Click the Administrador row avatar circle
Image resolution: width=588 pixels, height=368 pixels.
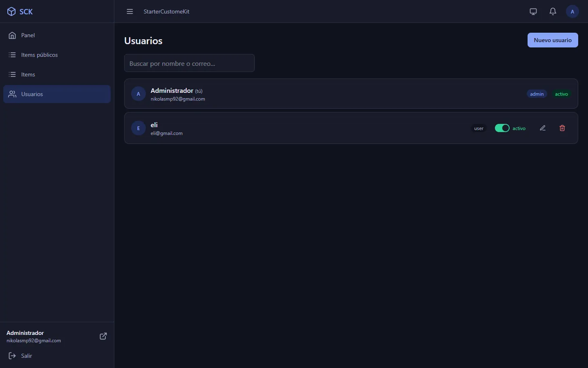(x=138, y=94)
